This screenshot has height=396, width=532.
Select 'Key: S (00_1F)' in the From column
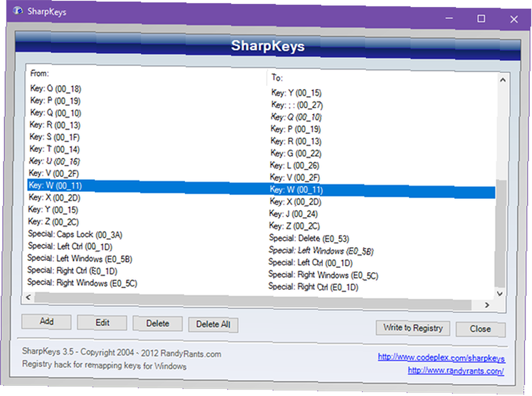[x=55, y=137]
